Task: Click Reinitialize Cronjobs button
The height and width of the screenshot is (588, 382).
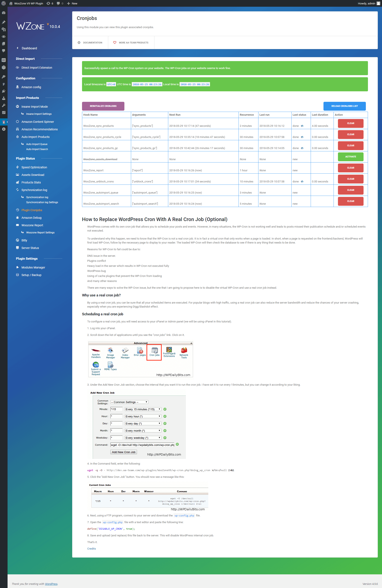Action: pos(103,106)
